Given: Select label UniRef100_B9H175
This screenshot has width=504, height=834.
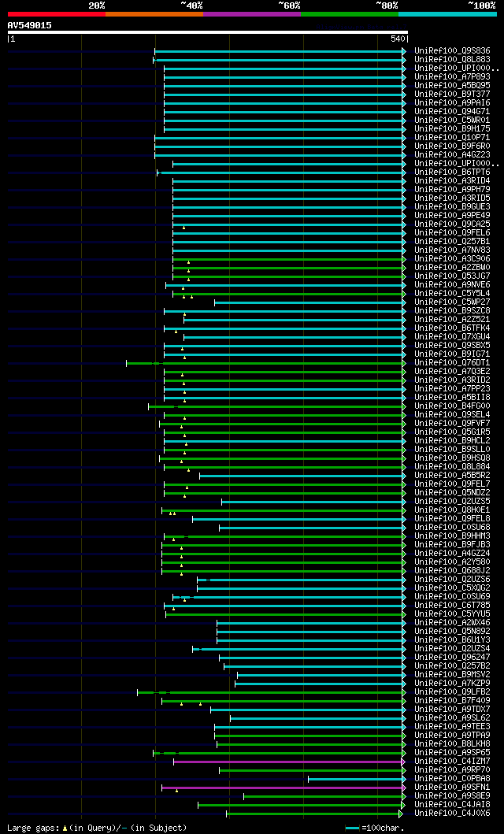Looking at the screenshot, I should (453, 129).
